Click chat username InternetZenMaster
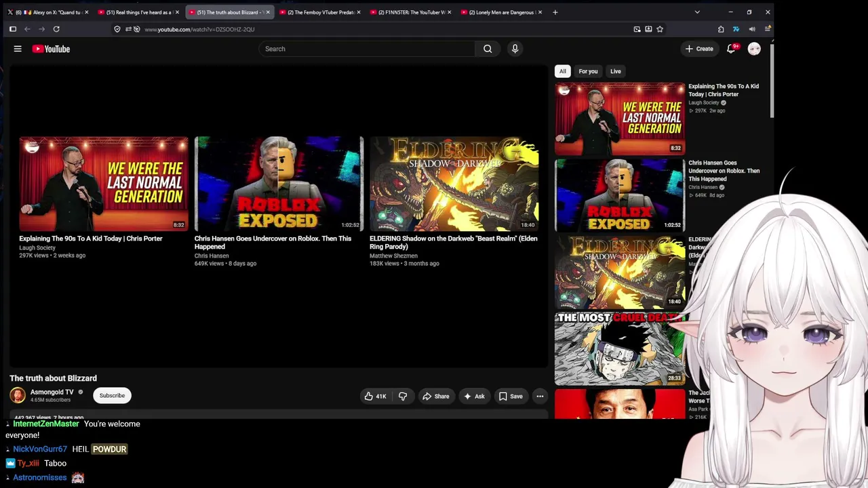 [46, 424]
